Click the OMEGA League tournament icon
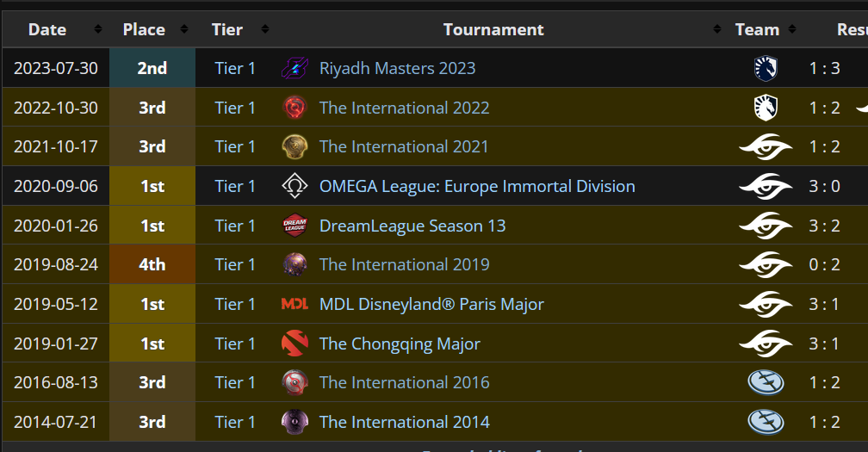The image size is (868, 452). click(294, 186)
